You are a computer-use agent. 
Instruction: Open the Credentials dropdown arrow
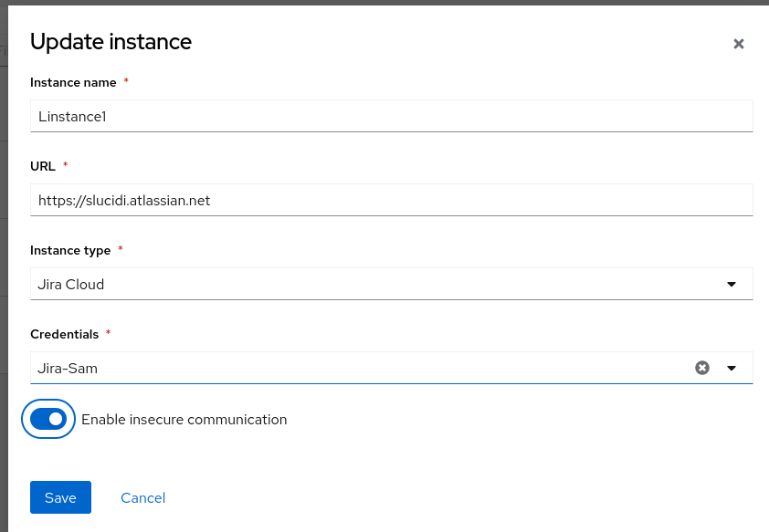(x=731, y=368)
